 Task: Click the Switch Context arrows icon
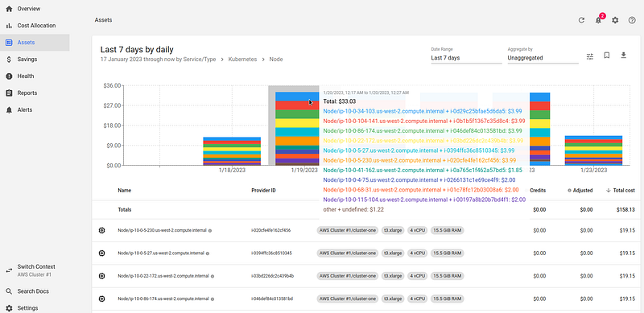click(9, 270)
